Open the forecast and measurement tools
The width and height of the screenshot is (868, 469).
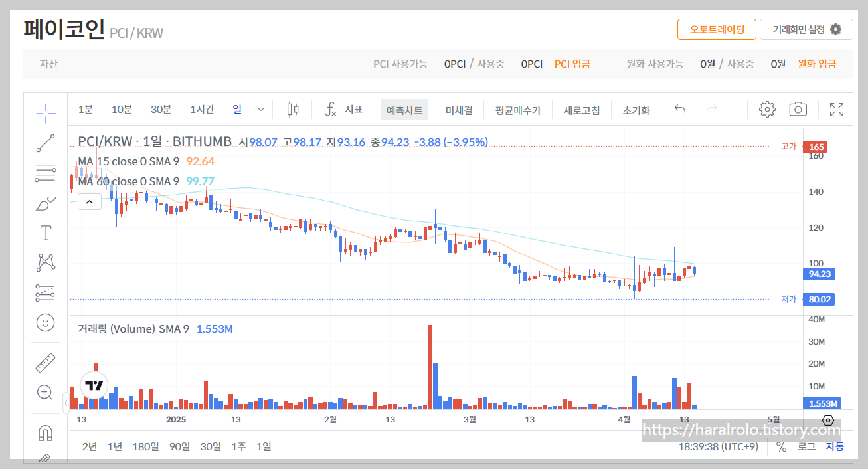click(x=45, y=292)
